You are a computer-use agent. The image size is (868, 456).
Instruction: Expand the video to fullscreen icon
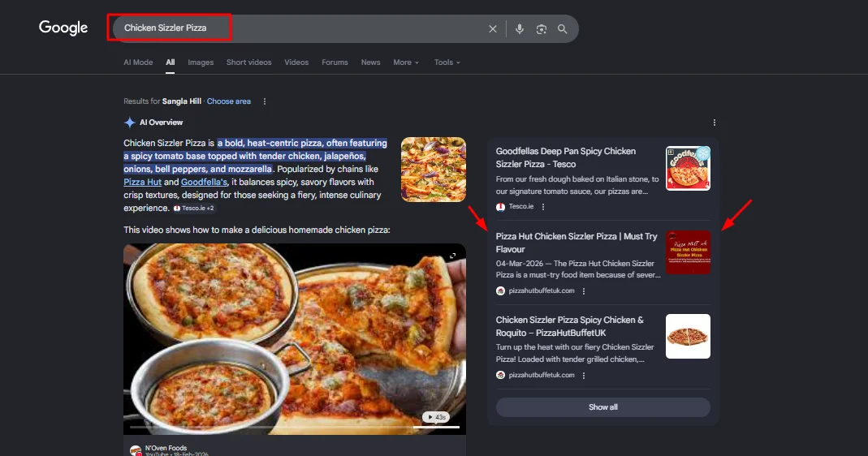coord(453,256)
